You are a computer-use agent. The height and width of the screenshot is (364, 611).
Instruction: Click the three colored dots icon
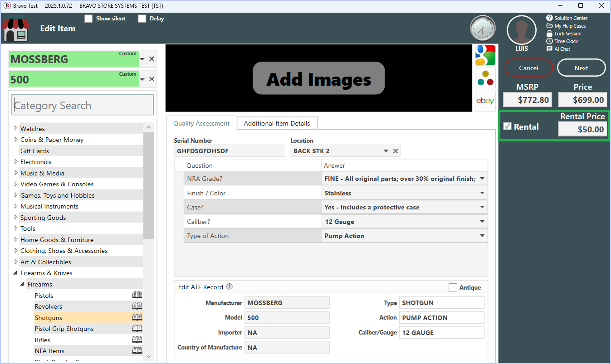click(x=485, y=78)
